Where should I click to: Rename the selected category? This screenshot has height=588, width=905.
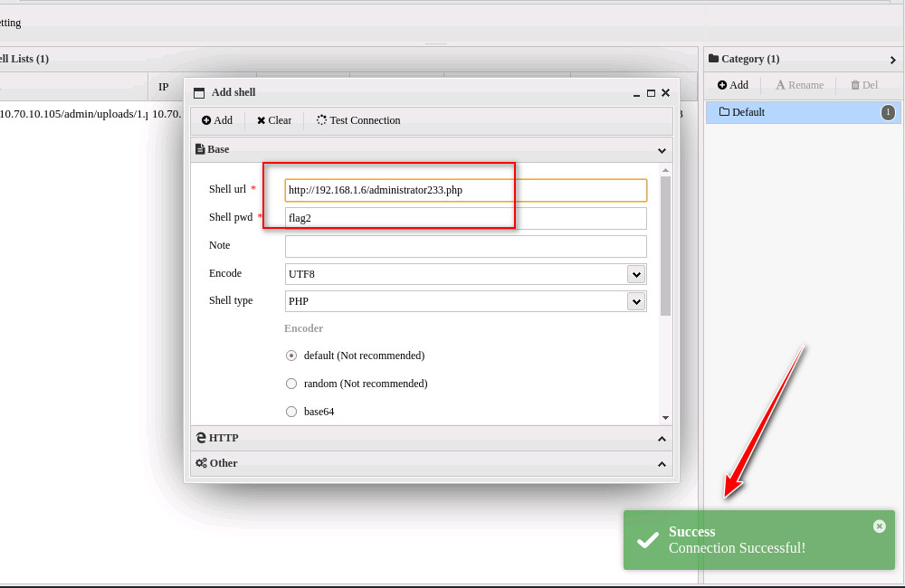point(799,85)
